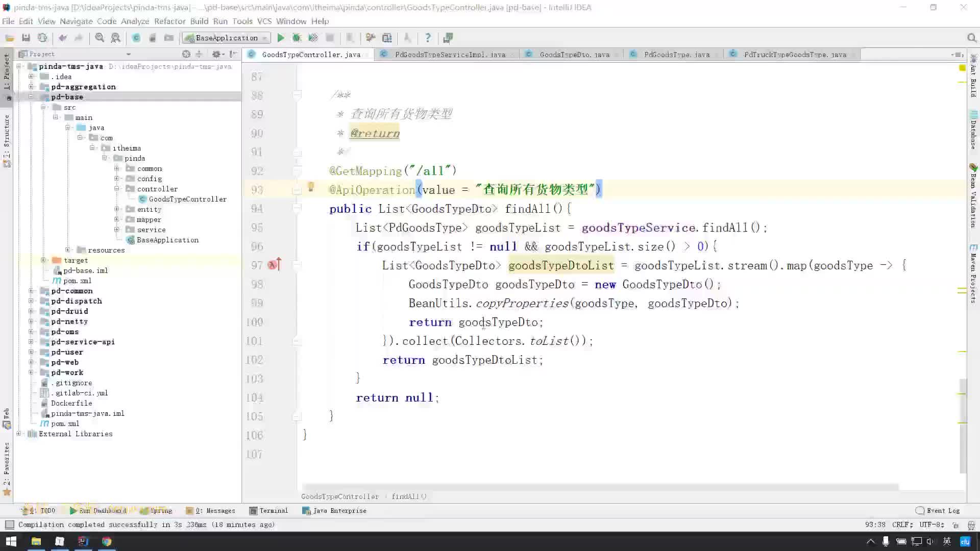
Task: Open the 0: Messages tool window
Action: tap(210, 511)
